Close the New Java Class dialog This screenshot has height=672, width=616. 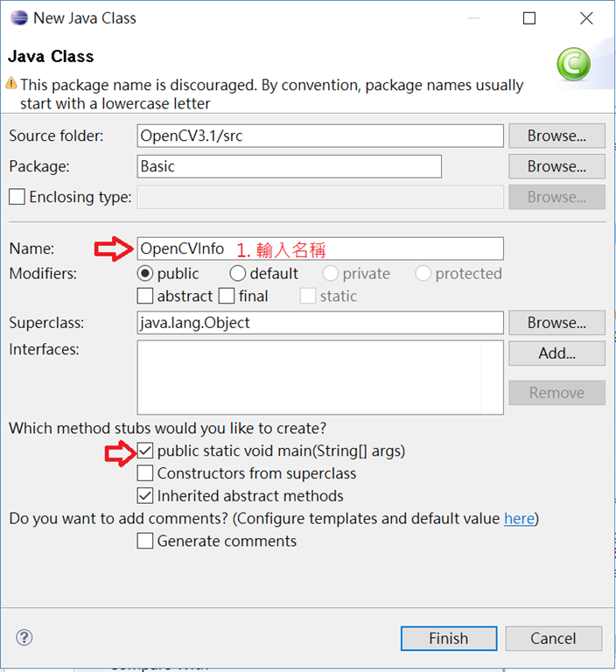pyautogui.click(x=586, y=18)
